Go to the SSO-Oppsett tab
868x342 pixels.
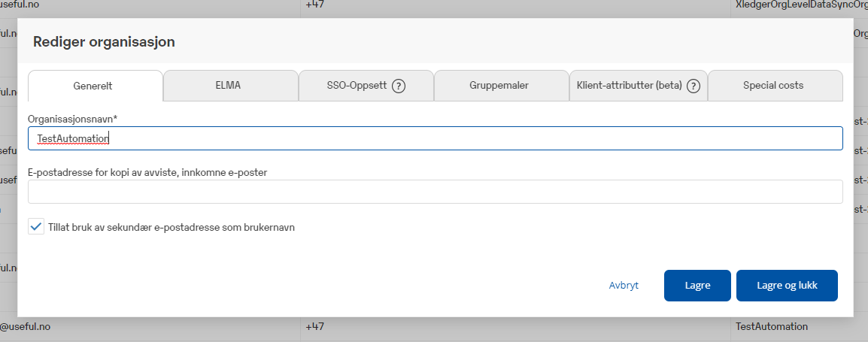[357, 86]
